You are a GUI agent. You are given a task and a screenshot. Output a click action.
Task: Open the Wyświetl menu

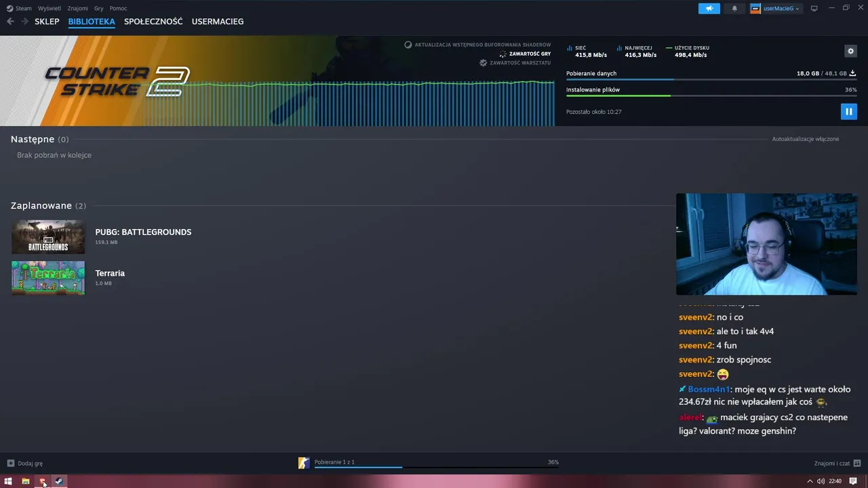click(50, 8)
